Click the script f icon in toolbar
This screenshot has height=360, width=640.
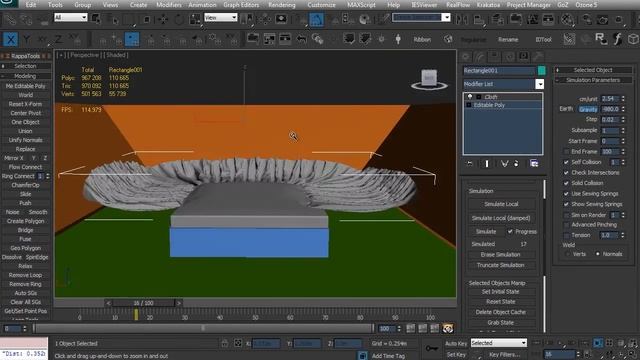click(618, 39)
